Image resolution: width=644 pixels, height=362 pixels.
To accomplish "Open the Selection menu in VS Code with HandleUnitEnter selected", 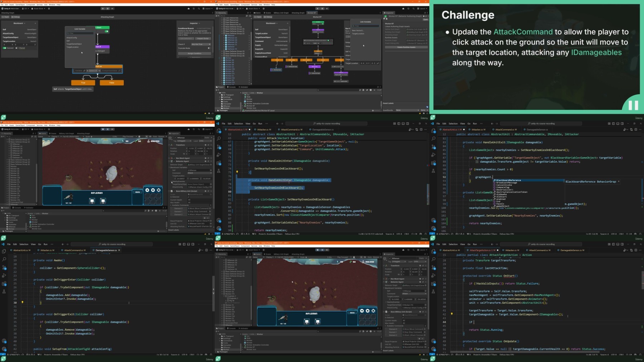I will [239, 124].
